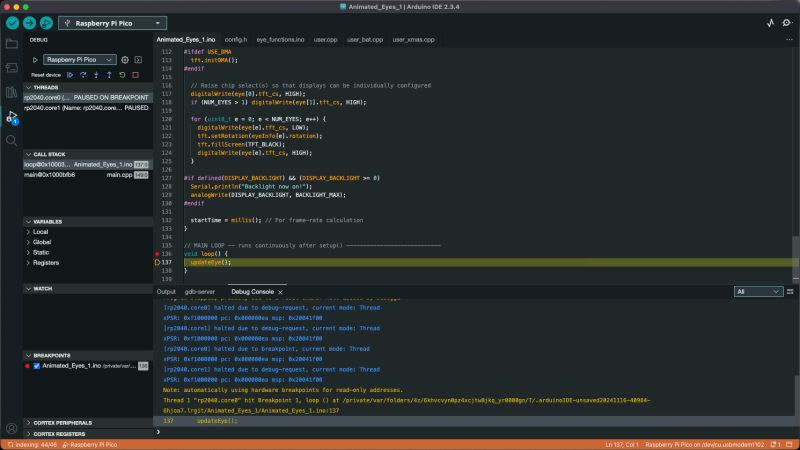Open the gdb-server panel tab
The image size is (800, 450).
coord(200,292)
